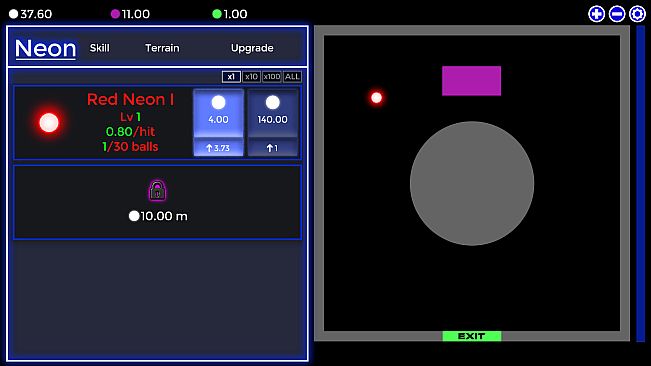Image resolution: width=651 pixels, height=366 pixels.
Task: Buy Red Neon upgrade costing 4.00
Action: click(x=218, y=122)
